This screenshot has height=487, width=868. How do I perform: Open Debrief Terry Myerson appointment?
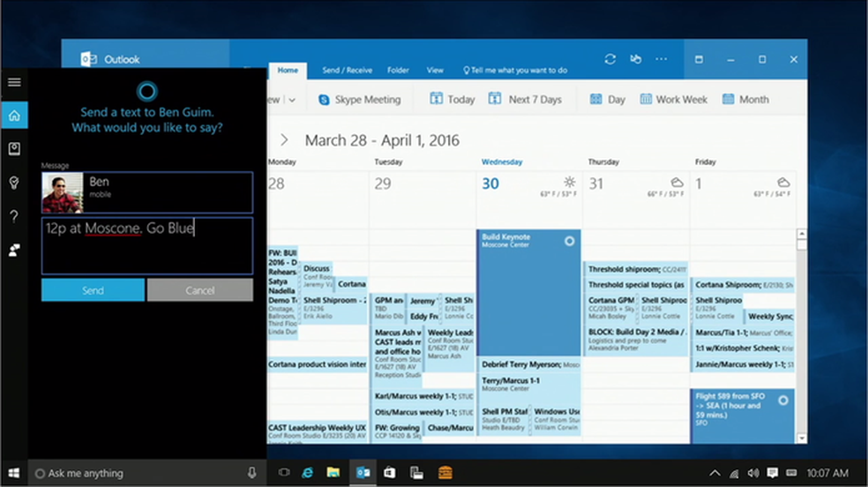[x=528, y=364]
